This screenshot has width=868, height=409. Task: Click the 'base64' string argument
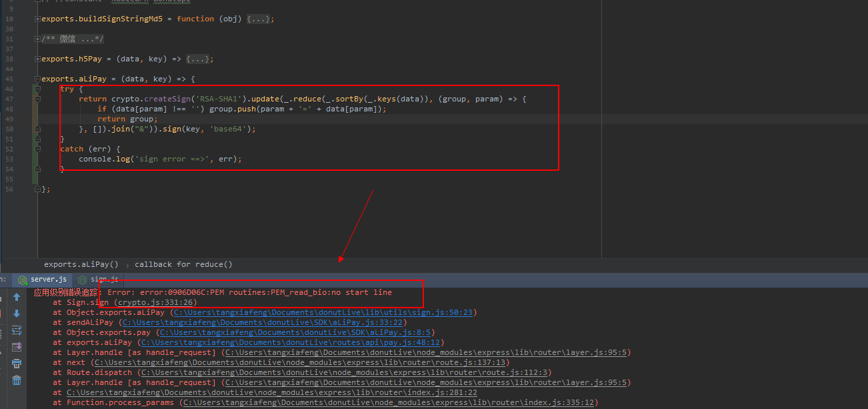(x=229, y=129)
